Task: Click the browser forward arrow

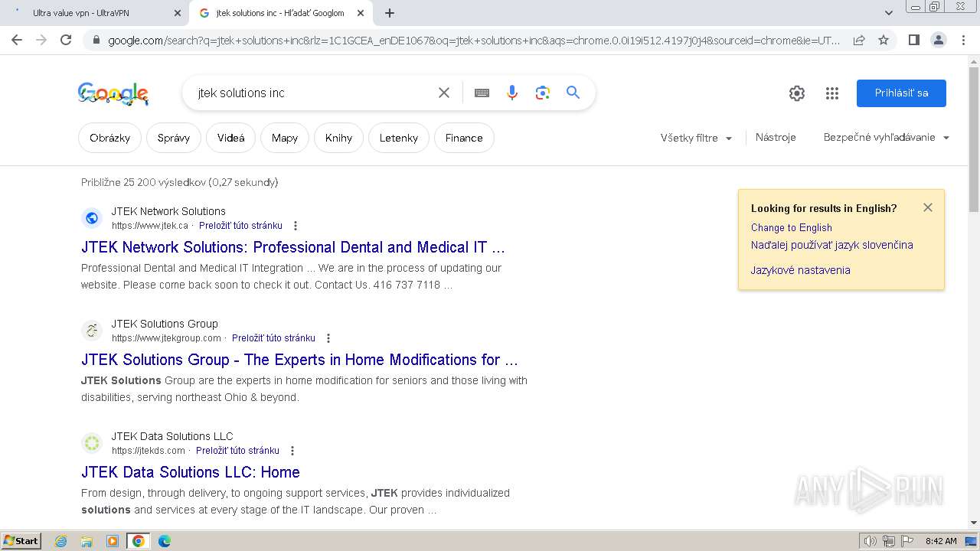Action: point(41,40)
